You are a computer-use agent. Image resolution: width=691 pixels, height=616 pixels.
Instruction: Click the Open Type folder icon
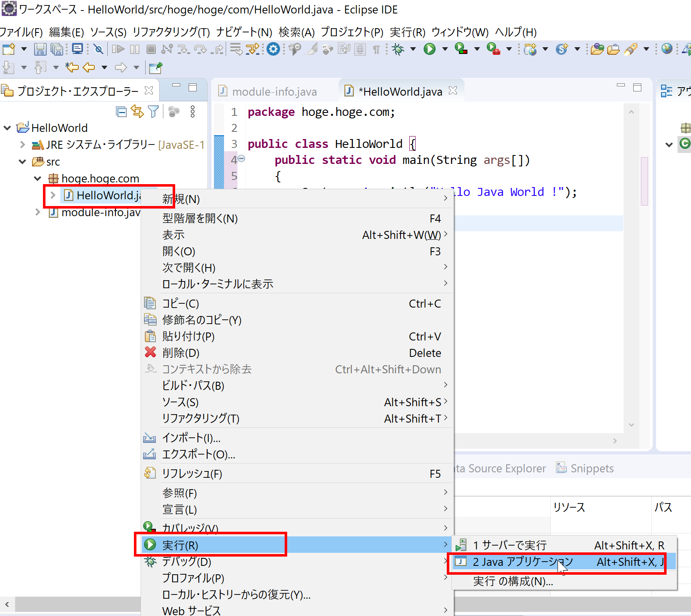click(x=597, y=49)
